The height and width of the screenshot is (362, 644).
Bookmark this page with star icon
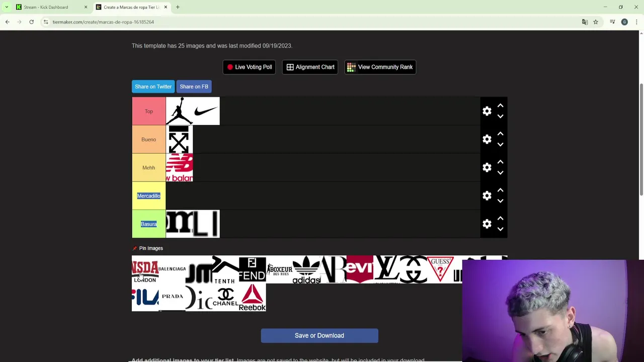(x=596, y=22)
